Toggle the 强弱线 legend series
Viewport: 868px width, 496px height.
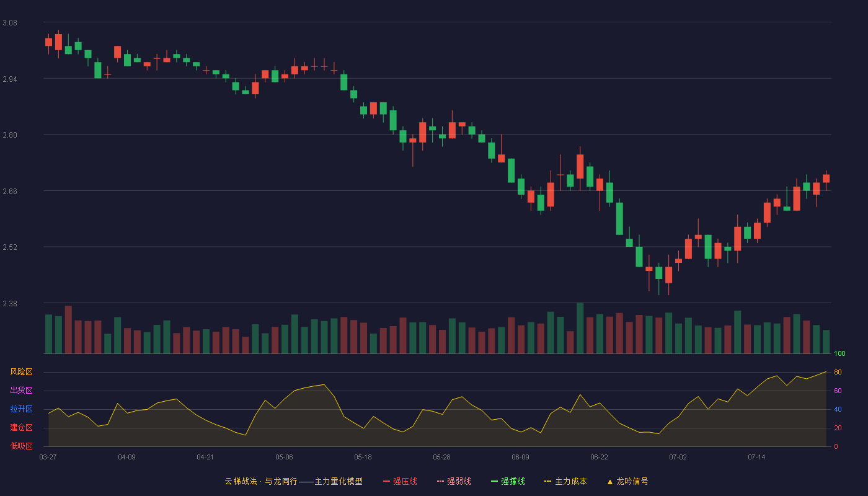coord(454,481)
